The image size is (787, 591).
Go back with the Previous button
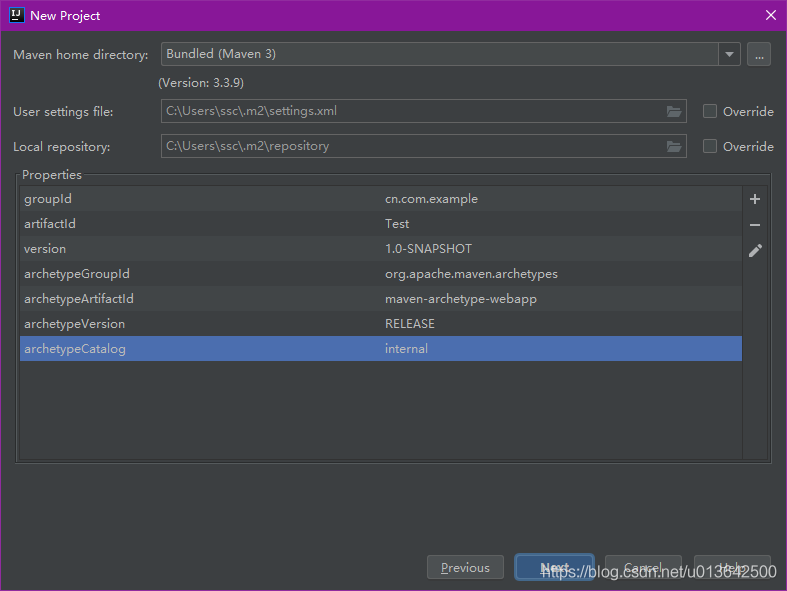465,567
